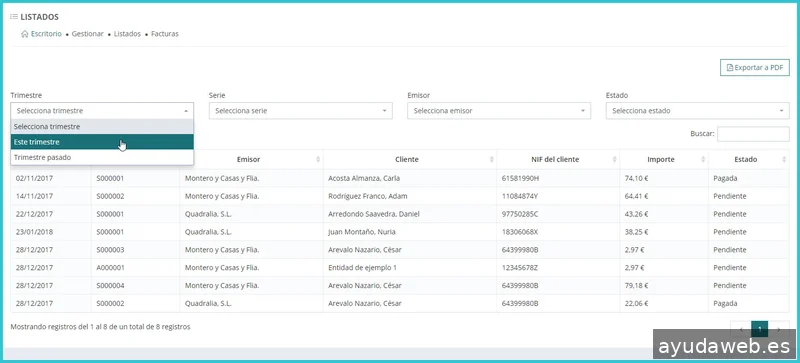Click the PDF icon in export button

coord(730,67)
